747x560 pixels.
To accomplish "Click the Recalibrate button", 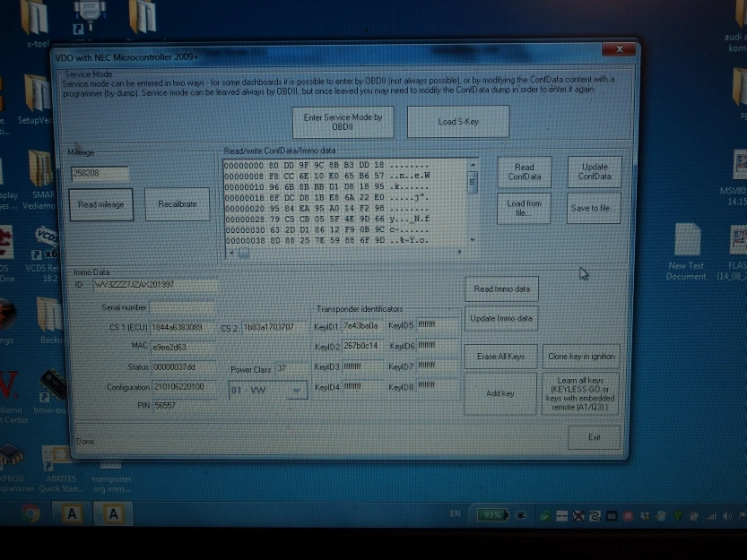I will (178, 203).
